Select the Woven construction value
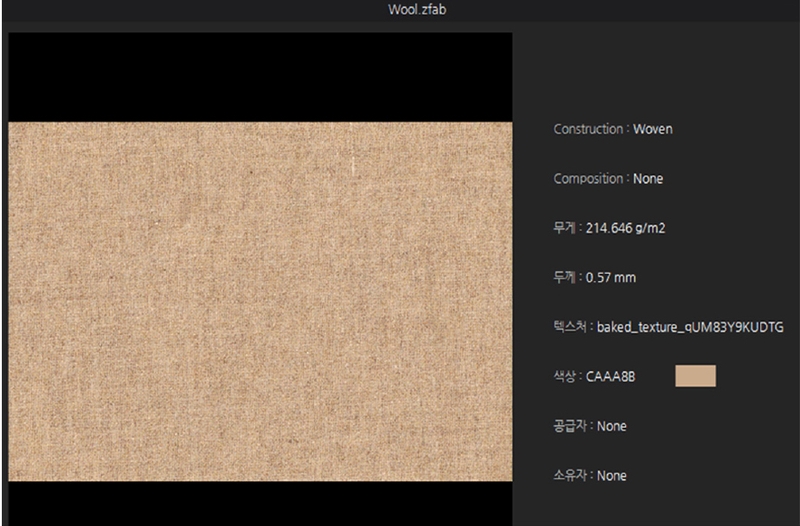Viewport: 800px width, 526px height. tap(653, 129)
